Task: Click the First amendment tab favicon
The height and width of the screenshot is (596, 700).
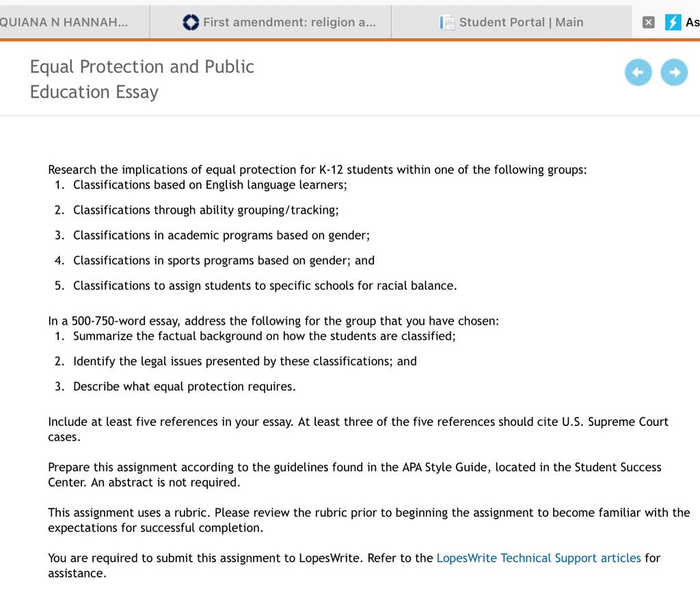Action: pyautogui.click(x=191, y=23)
